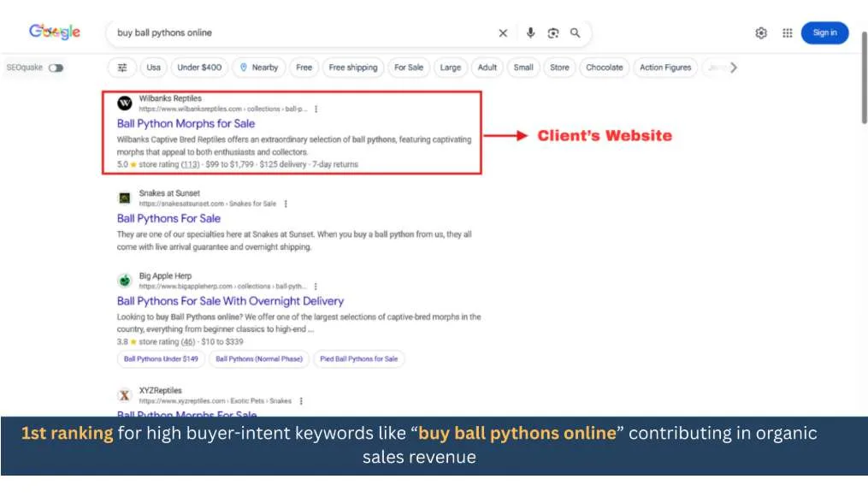Open more options for XYZReptiles result
The height and width of the screenshot is (497, 868).
pyautogui.click(x=301, y=400)
